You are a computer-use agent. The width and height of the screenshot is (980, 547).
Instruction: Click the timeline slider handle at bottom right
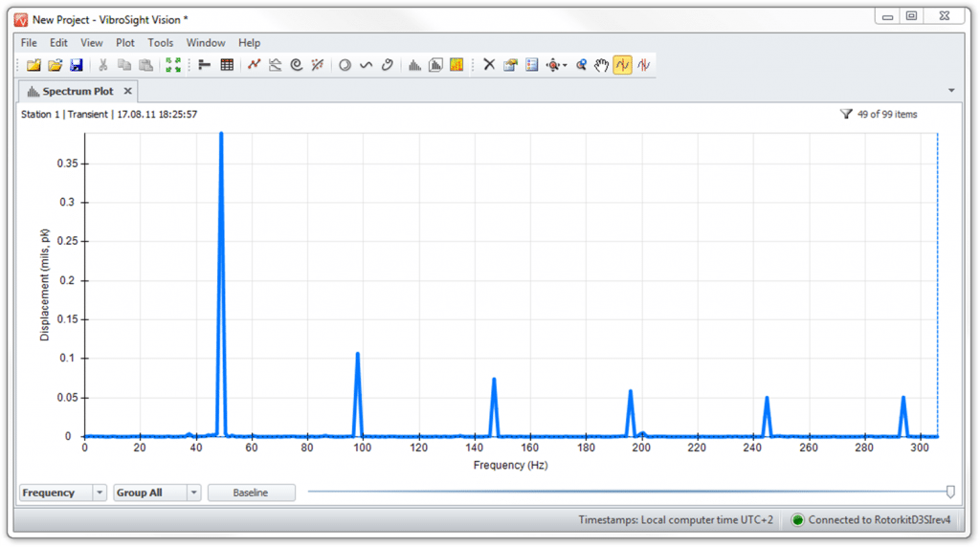pyautogui.click(x=950, y=492)
